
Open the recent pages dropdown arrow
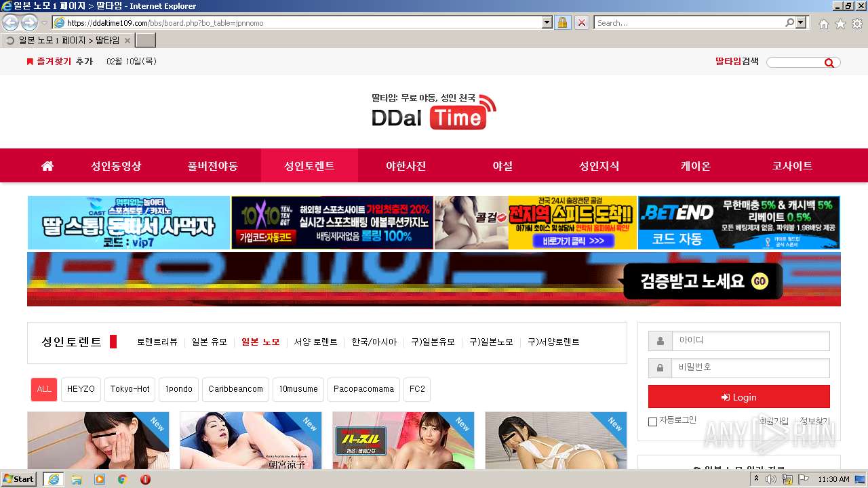(x=45, y=23)
